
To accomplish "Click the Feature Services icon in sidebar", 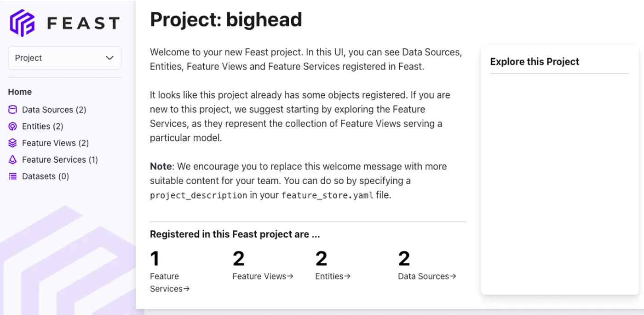I will (12, 160).
